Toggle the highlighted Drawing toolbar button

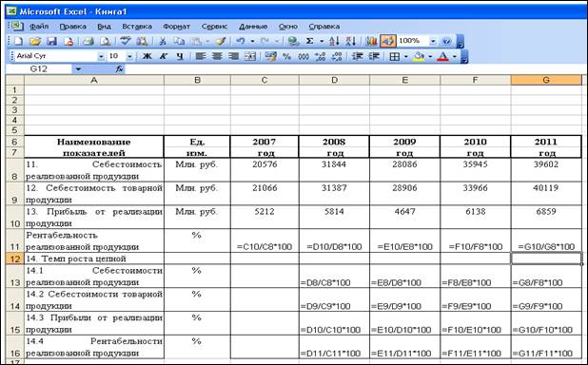click(x=388, y=41)
